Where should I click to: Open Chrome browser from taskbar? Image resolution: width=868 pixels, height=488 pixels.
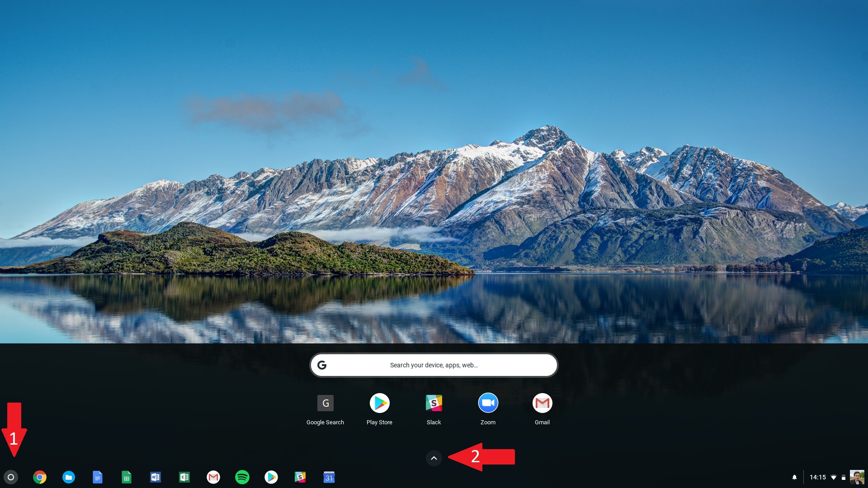coord(39,477)
